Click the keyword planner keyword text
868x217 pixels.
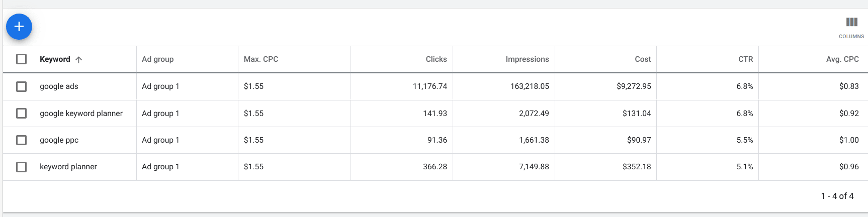click(68, 167)
